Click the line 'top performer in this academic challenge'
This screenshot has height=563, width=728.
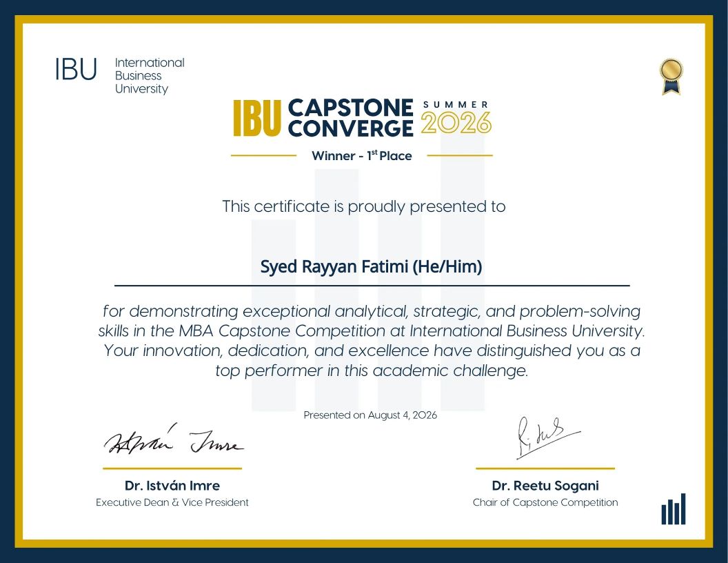[372, 371]
